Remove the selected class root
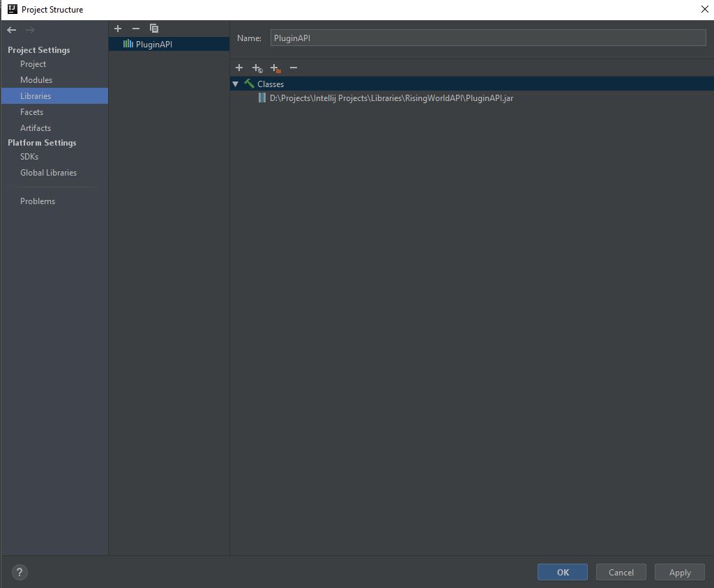 click(x=294, y=68)
